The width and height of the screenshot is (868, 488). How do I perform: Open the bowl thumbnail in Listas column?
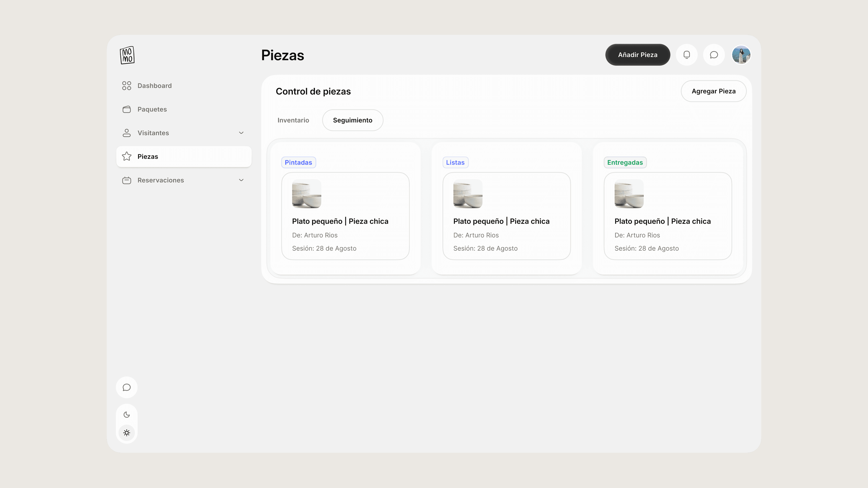[468, 194]
